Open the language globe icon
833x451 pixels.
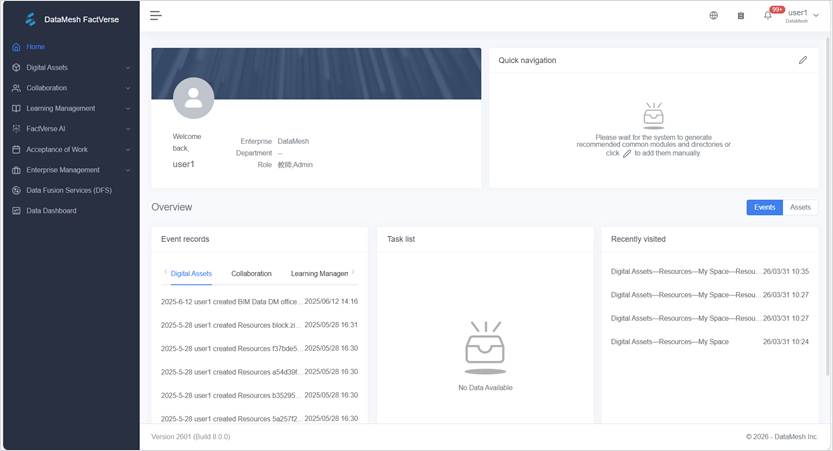pyautogui.click(x=713, y=16)
